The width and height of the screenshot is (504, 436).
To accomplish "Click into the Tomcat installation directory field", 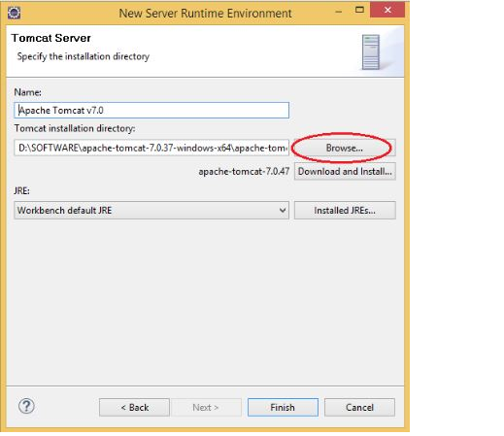I will click(151, 148).
